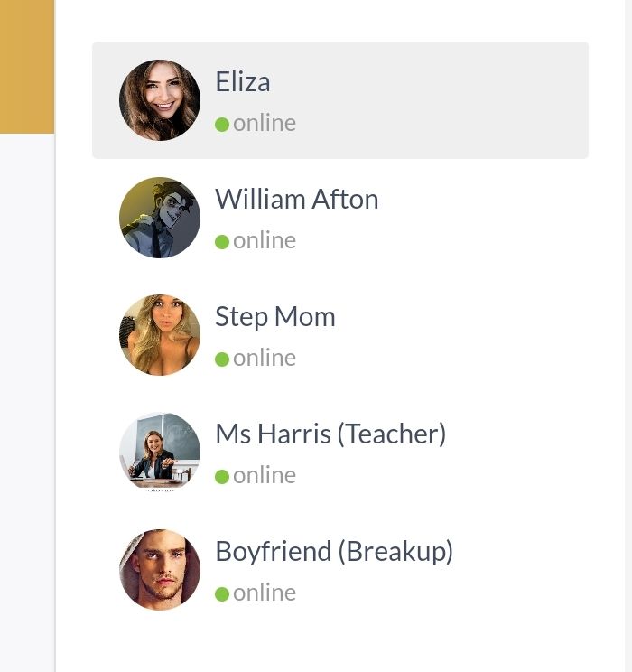Image resolution: width=632 pixels, height=672 pixels.
Task: Click the "online" label under William Afton
Action: point(265,241)
